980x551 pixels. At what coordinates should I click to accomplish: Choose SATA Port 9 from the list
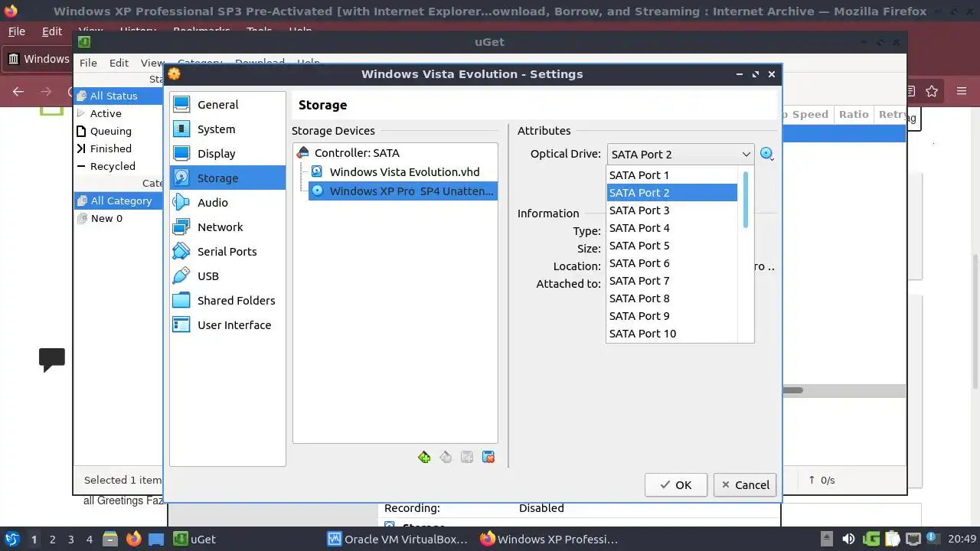[671, 316]
